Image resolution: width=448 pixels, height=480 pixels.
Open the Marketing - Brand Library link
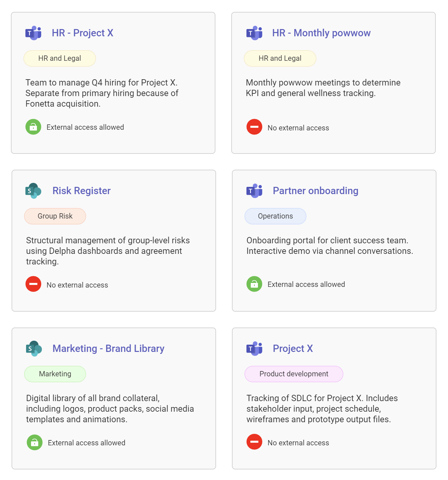click(x=108, y=349)
